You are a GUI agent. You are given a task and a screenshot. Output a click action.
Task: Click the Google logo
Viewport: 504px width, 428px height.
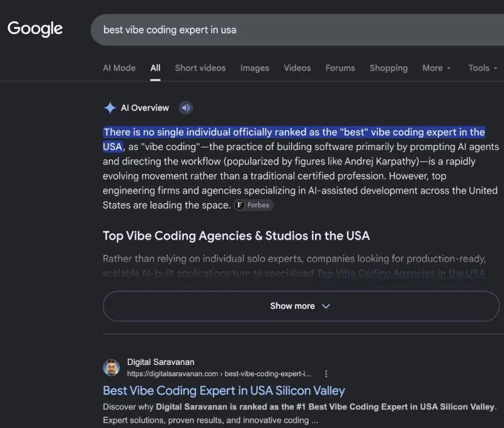pyautogui.click(x=35, y=28)
